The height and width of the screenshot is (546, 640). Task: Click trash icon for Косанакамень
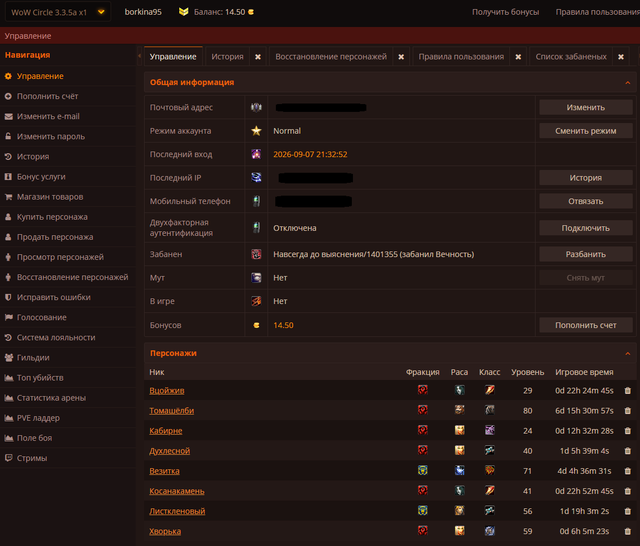pos(628,491)
